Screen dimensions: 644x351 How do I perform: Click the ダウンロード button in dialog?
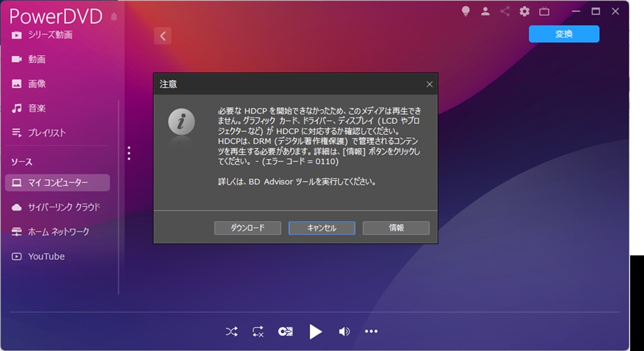tap(248, 228)
